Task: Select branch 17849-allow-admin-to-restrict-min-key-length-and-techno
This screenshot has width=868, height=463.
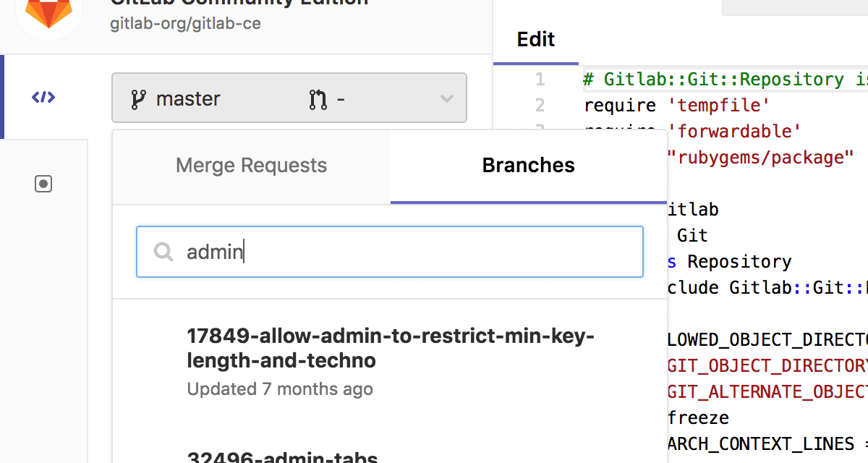Action: (391, 347)
